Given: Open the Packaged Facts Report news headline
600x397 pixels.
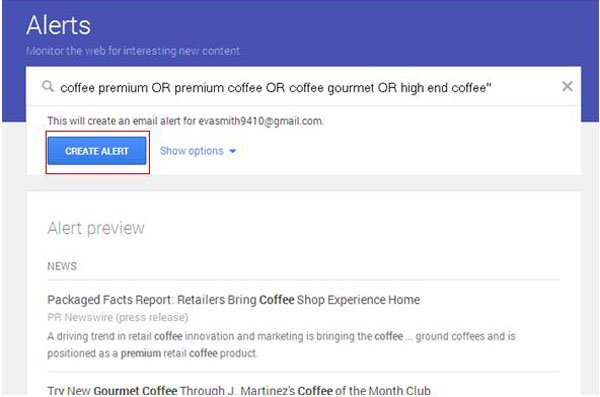Looking at the screenshot, I should pos(233,300).
